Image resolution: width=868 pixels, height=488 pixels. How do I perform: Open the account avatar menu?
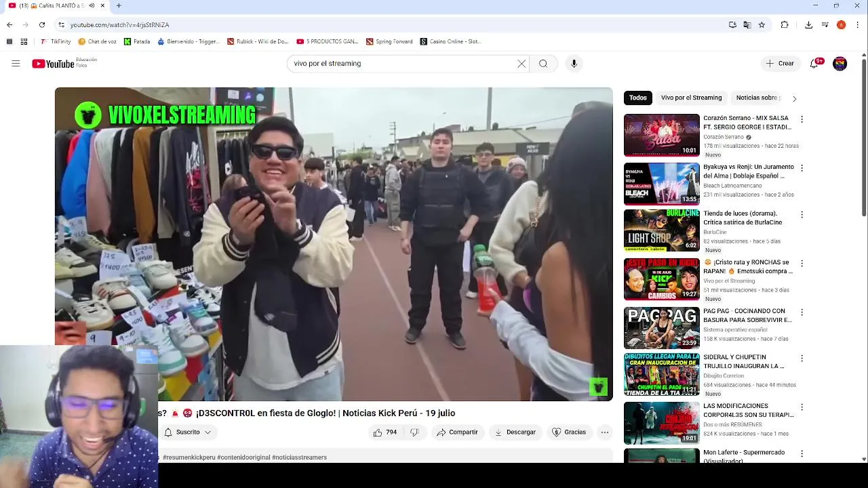point(840,64)
